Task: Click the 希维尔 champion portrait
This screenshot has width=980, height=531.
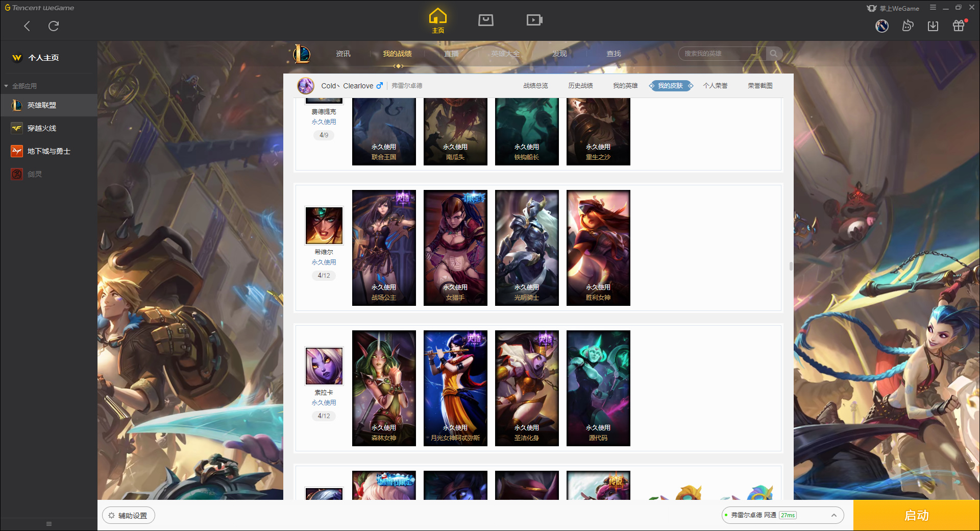Action: [324, 226]
